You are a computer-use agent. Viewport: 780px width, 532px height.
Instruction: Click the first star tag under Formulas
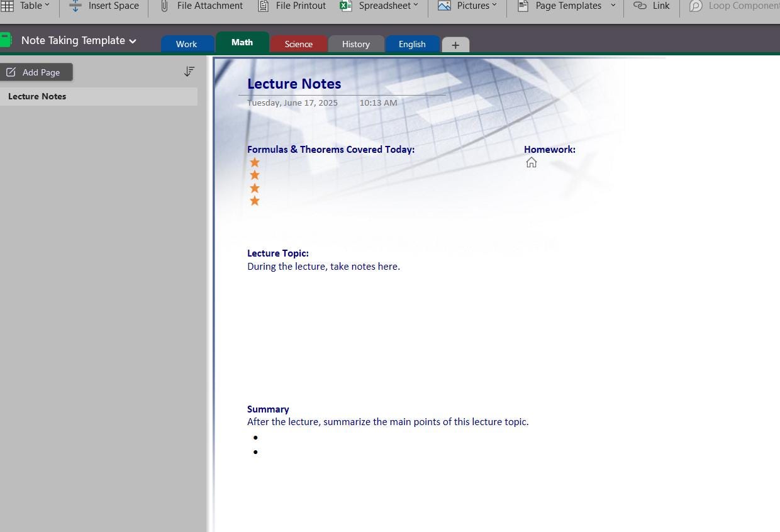tap(255, 162)
